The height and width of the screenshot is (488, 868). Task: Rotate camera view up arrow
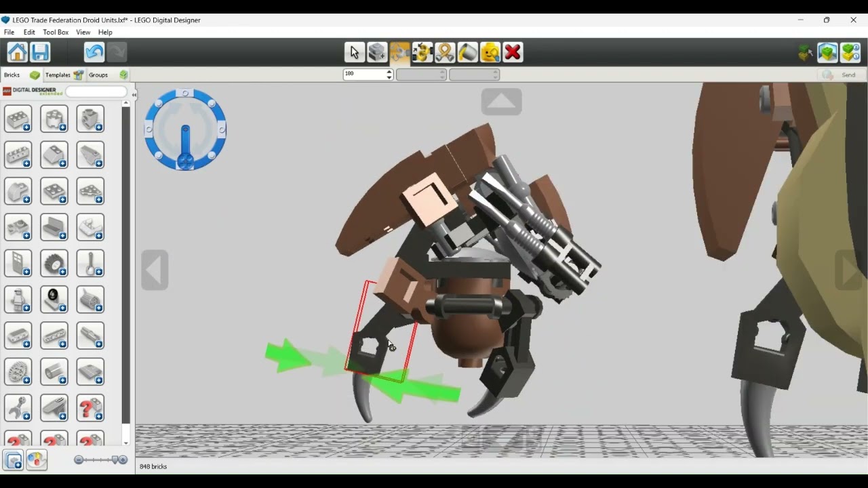pyautogui.click(x=501, y=101)
